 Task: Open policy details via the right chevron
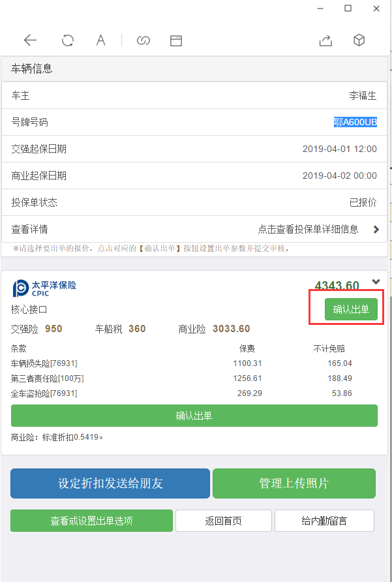[376, 230]
